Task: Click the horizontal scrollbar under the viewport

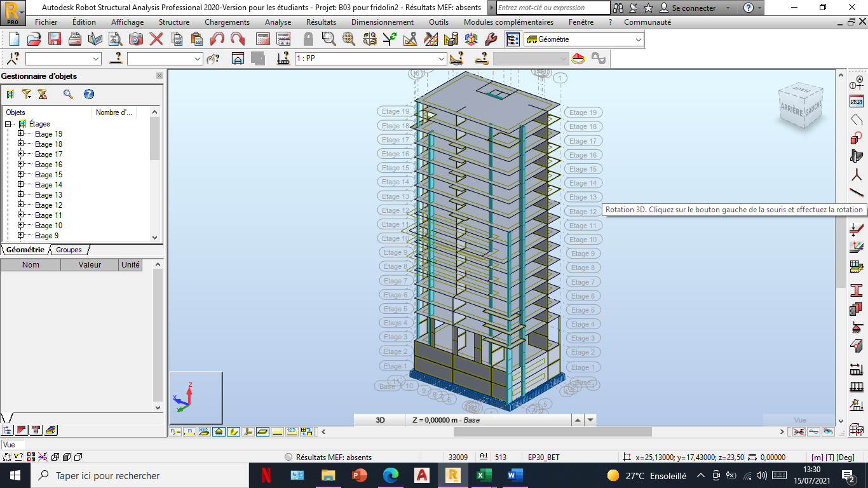Action: [x=553, y=431]
